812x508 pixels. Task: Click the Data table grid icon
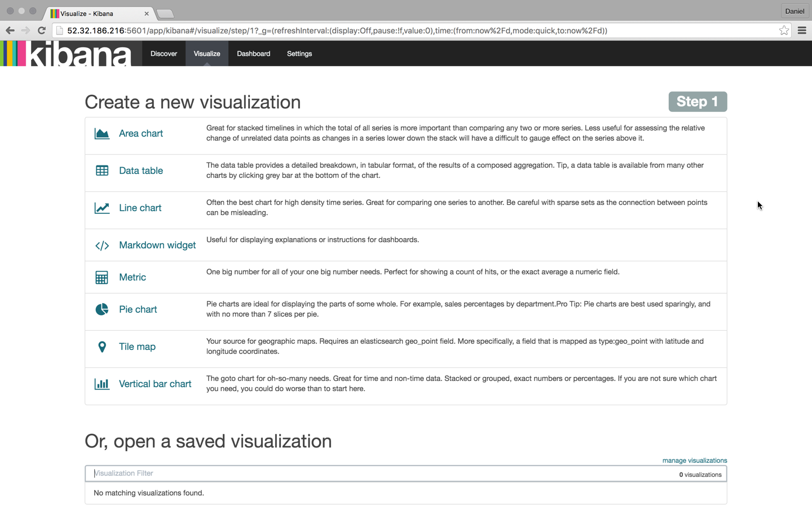101,170
